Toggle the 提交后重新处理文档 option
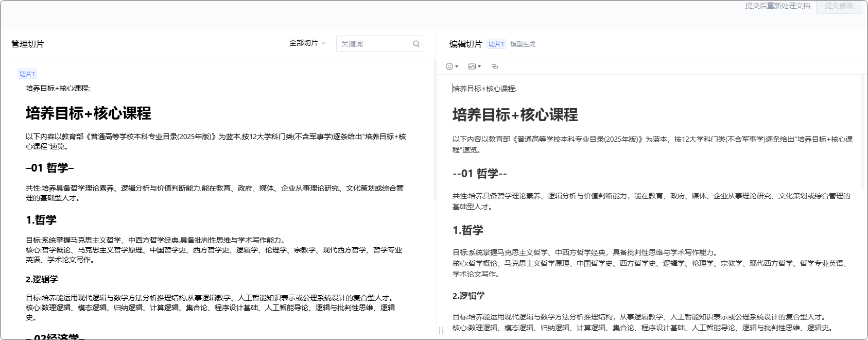This screenshot has width=868, height=340. (x=777, y=6)
